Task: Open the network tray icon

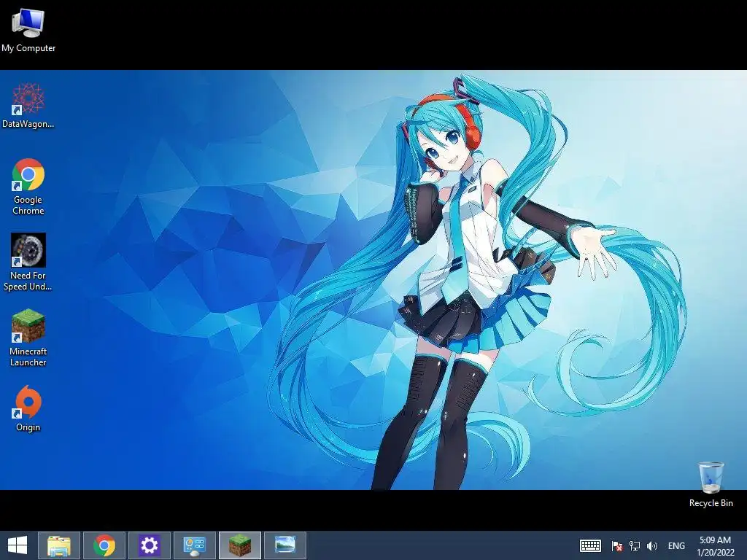Action: pos(635,545)
